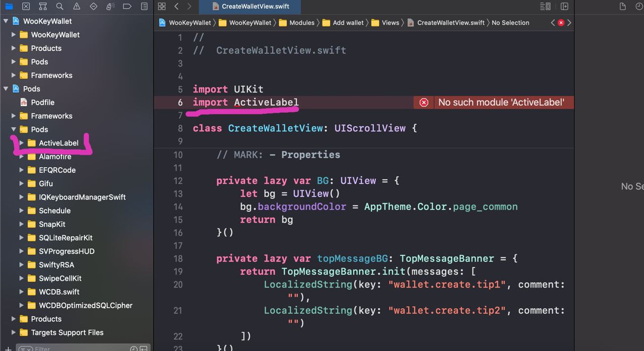This screenshot has height=351, width=644.
Task: Select the WCDBOptimizedSQLCipher folder
Action: click(x=86, y=305)
